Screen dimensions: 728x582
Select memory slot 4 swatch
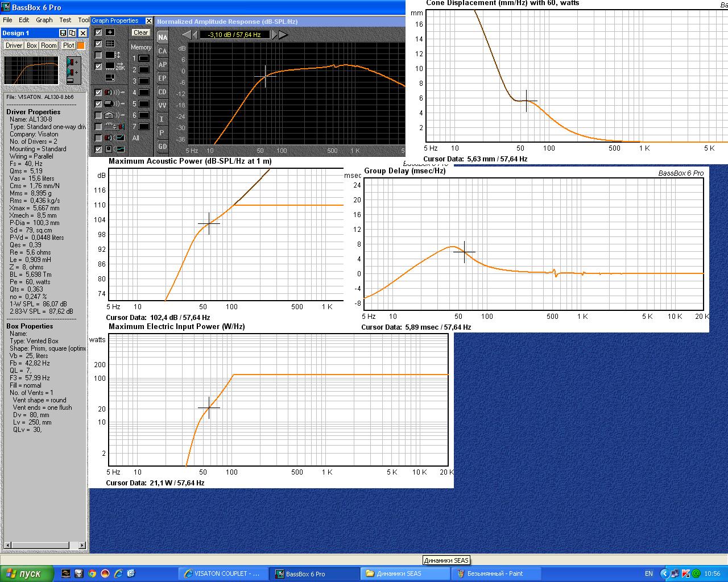click(144, 93)
